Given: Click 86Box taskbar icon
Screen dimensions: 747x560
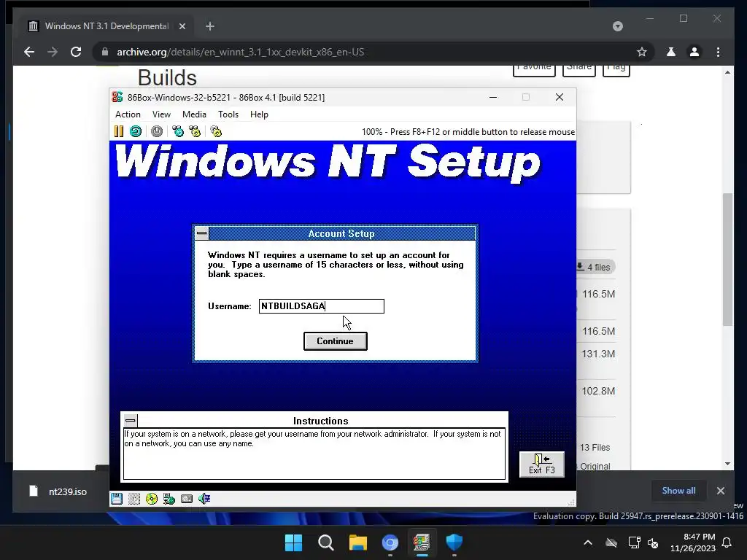Looking at the screenshot, I should (x=422, y=542).
